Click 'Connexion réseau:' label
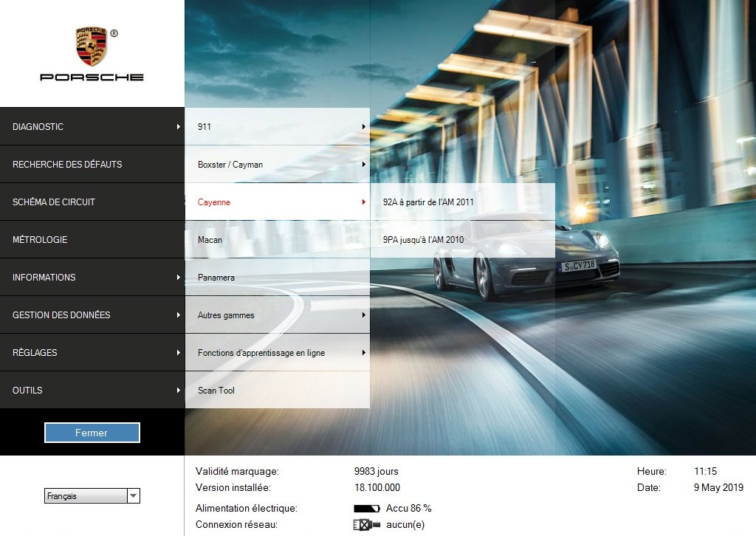Image resolution: width=756 pixels, height=536 pixels. (x=236, y=524)
